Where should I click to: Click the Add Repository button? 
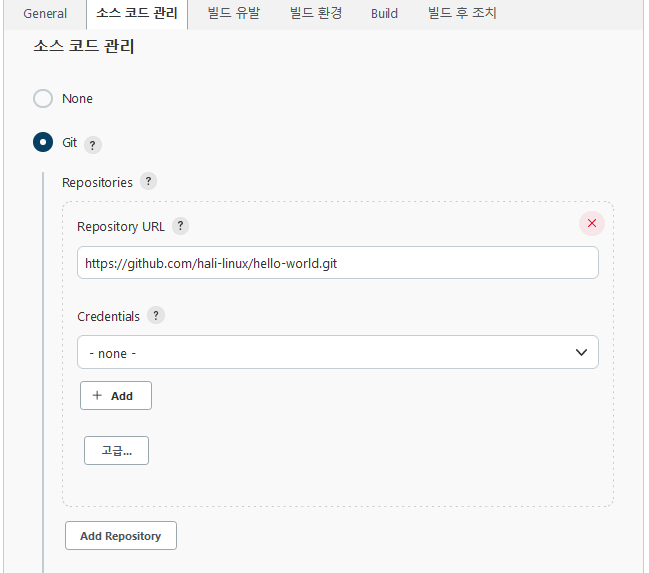point(121,536)
